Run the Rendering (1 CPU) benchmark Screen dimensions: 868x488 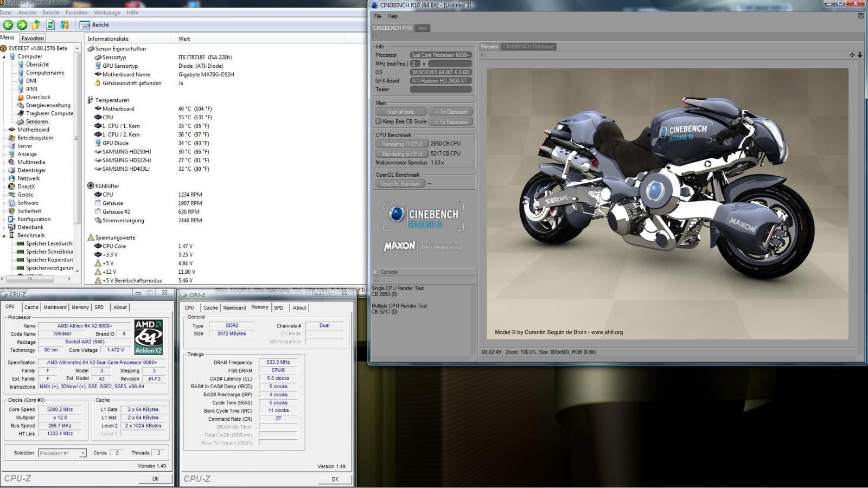click(x=401, y=144)
